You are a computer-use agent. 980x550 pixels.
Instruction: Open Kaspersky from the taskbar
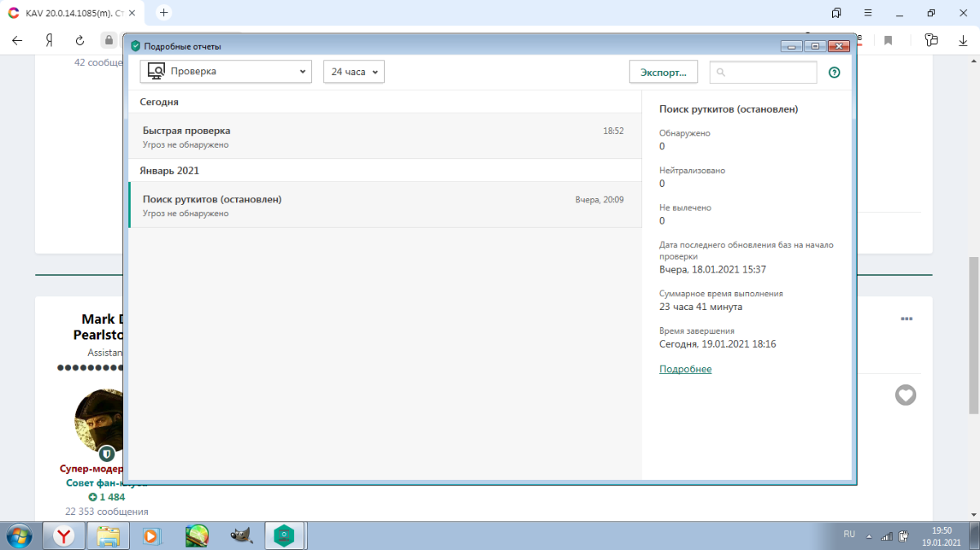point(284,535)
